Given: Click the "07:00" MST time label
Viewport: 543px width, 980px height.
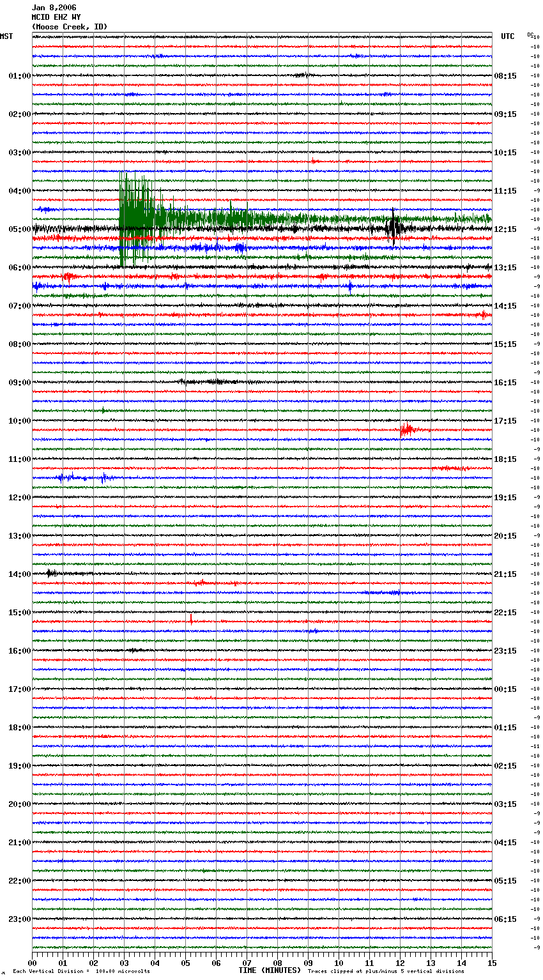Looking at the screenshot, I should pos(20,306).
